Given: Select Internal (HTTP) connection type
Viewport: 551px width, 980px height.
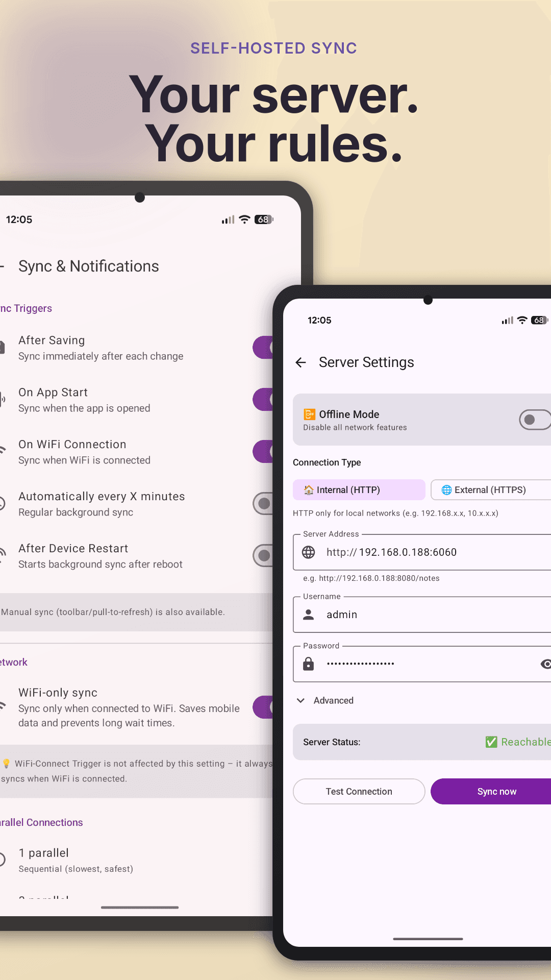Looking at the screenshot, I should coord(359,490).
